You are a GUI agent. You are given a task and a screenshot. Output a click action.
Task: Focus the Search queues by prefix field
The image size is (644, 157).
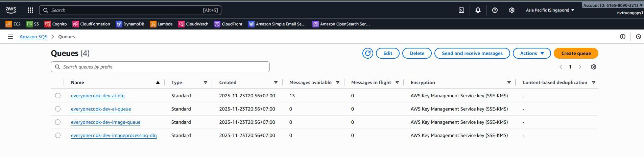tap(160, 67)
